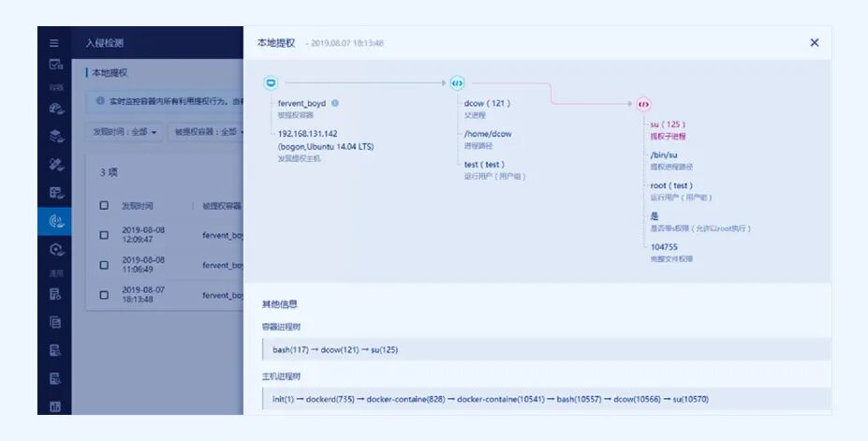Viewport: 868px width, 441px height.
Task: Click the parent process dcow ( 121 )
Action: (487, 104)
